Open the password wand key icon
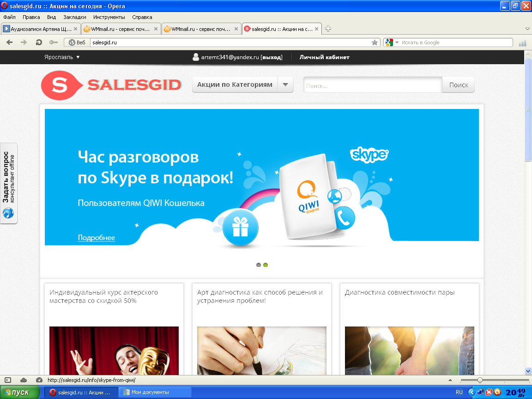Image resolution: width=532 pixels, height=399 pixels. tap(54, 42)
